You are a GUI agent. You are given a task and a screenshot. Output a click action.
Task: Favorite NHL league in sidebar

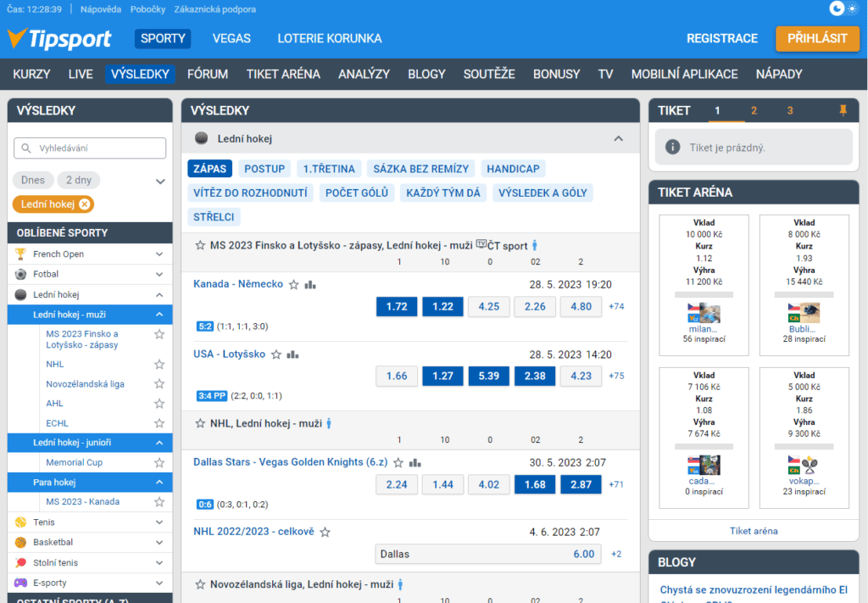click(x=159, y=365)
